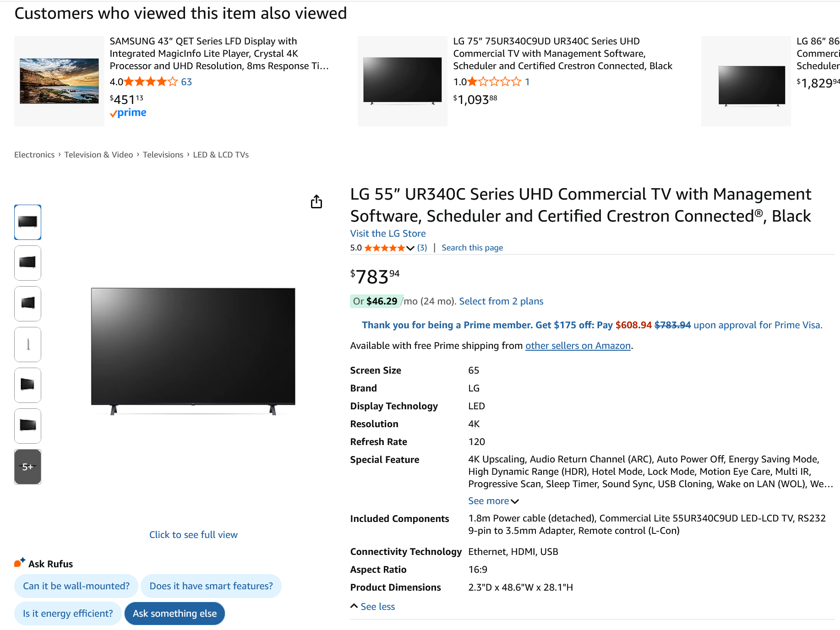Click the share icon above product image
Screen dimensions: 840x630
point(316,201)
